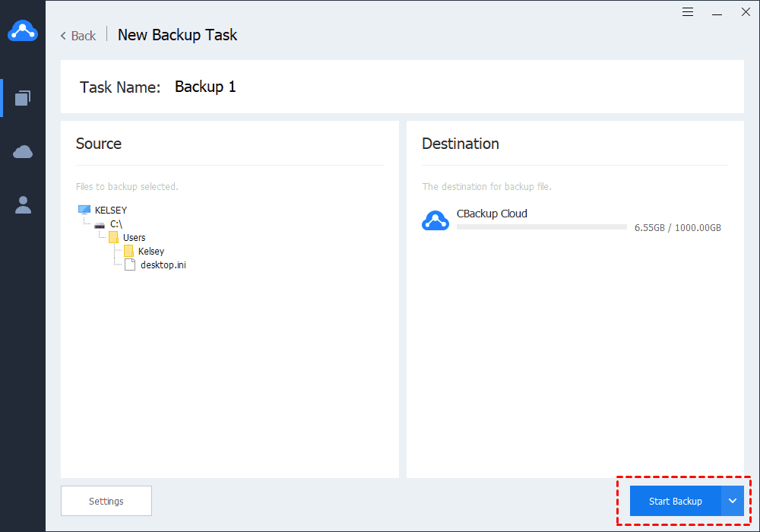
Task: Expand the Start Backup dropdown arrow
Action: pos(733,501)
